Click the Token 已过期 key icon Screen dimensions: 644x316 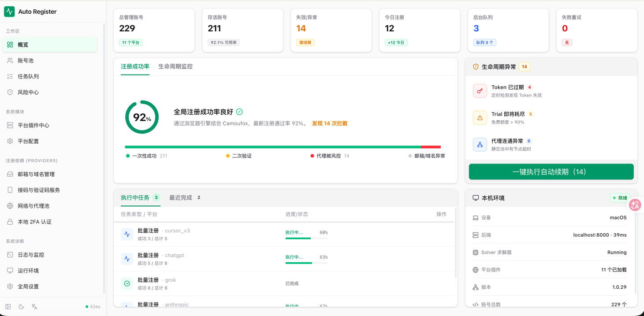480,91
